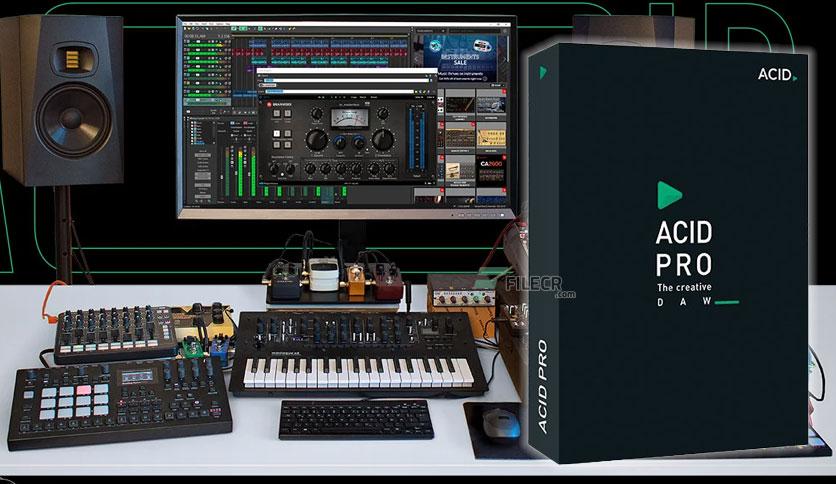Image resolution: width=836 pixels, height=484 pixels.
Task: Toggle the red-flagged corner of the CA2600 thumbnail
Action: 504,158
